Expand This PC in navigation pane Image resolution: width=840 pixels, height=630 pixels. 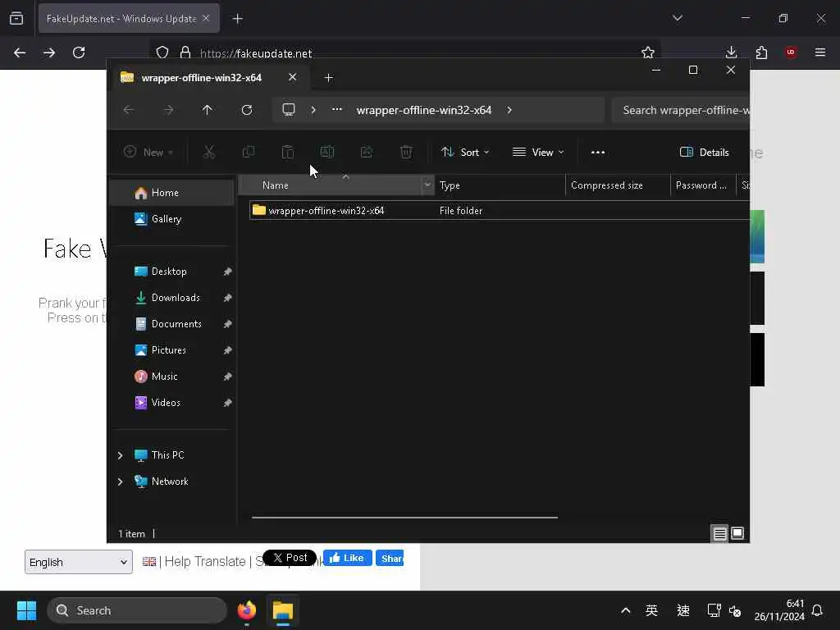(120, 455)
